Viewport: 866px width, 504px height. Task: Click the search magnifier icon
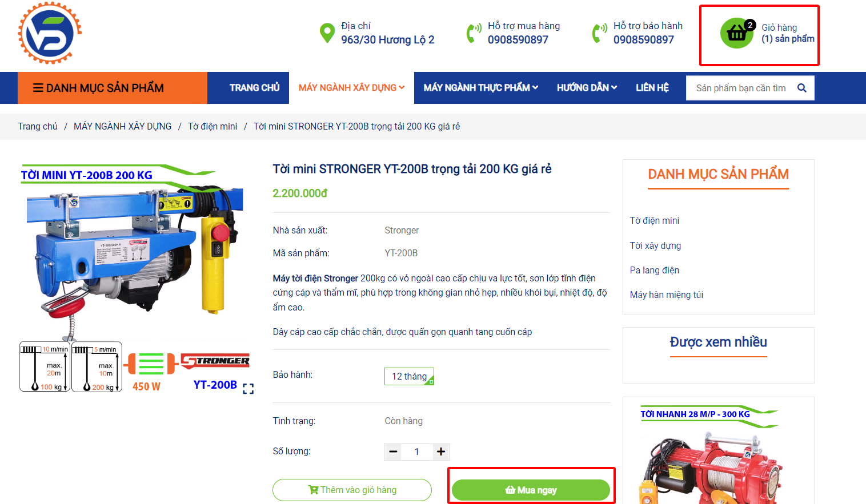click(x=801, y=88)
